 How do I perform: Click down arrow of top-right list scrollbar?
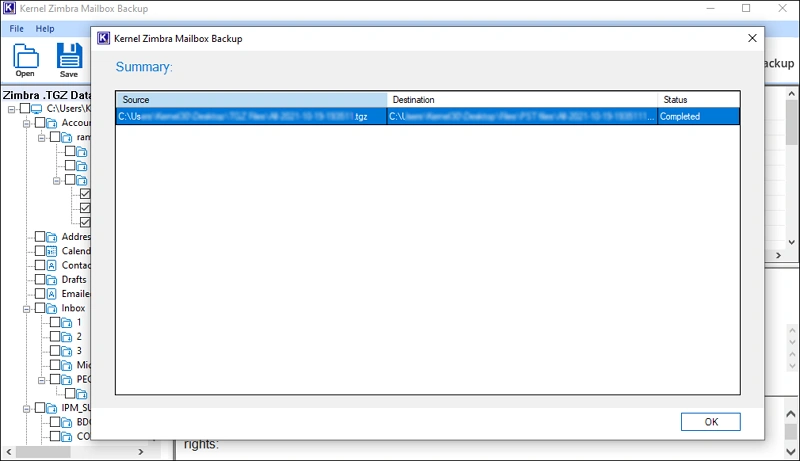point(791,242)
